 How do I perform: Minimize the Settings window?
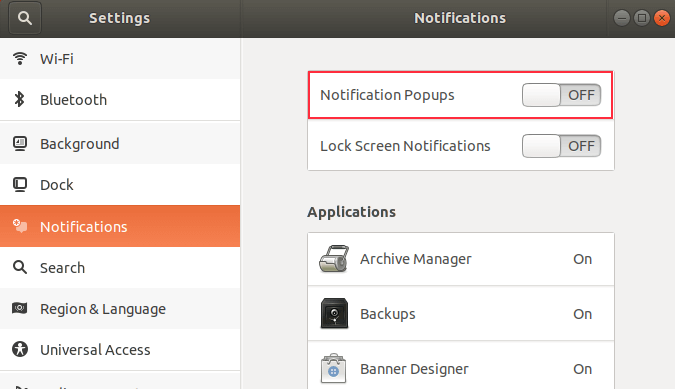point(622,18)
